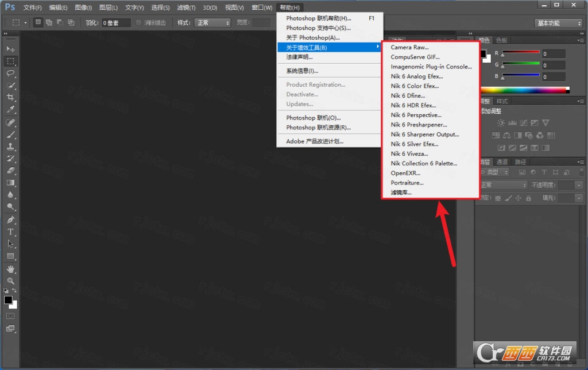Choose Intersect with Selection mode
Image resolution: width=588 pixels, height=370 pixels.
click(x=71, y=22)
